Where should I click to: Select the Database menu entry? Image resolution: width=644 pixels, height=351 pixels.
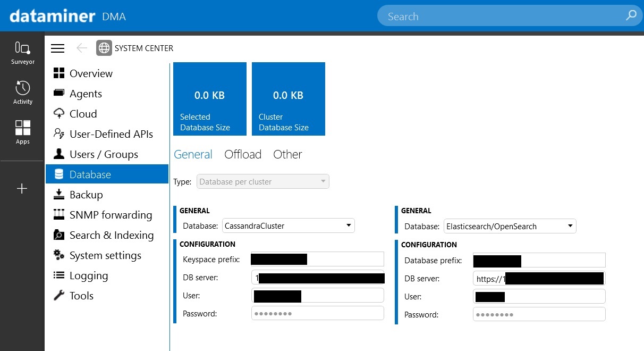click(x=107, y=174)
